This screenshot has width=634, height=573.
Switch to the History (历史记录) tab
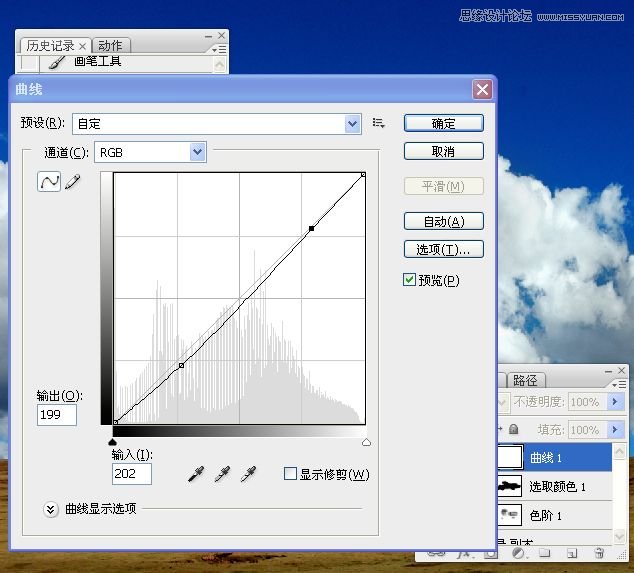(50, 45)
